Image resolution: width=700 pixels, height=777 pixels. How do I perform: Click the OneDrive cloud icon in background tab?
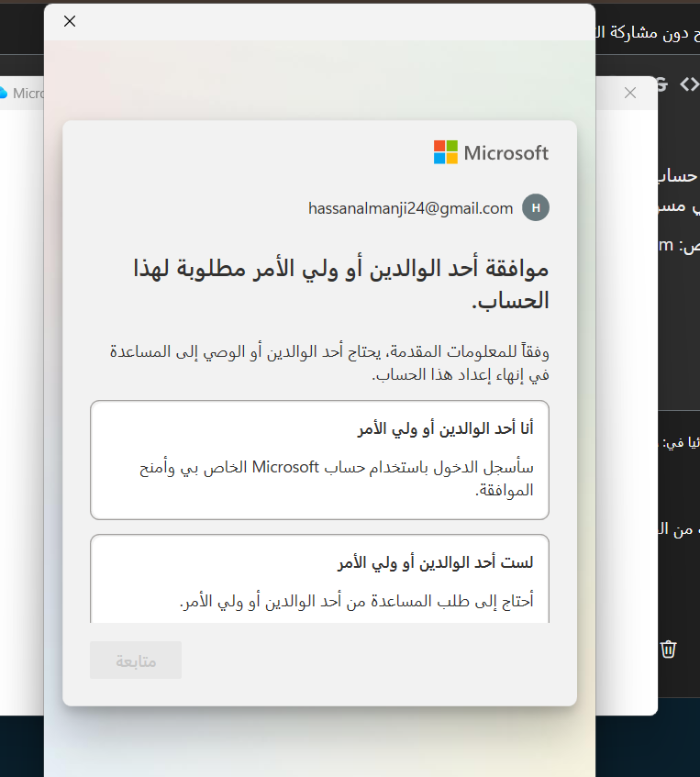pos(3,93)
